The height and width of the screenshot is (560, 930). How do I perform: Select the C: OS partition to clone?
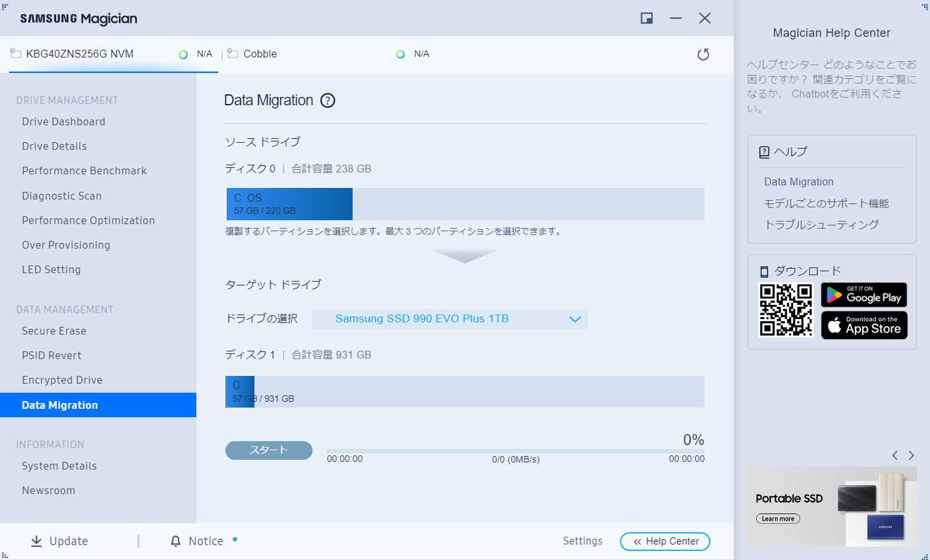[289, 203]
